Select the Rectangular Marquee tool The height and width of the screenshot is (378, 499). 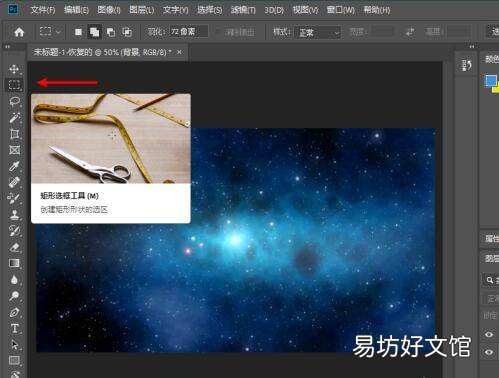[14, 85]
